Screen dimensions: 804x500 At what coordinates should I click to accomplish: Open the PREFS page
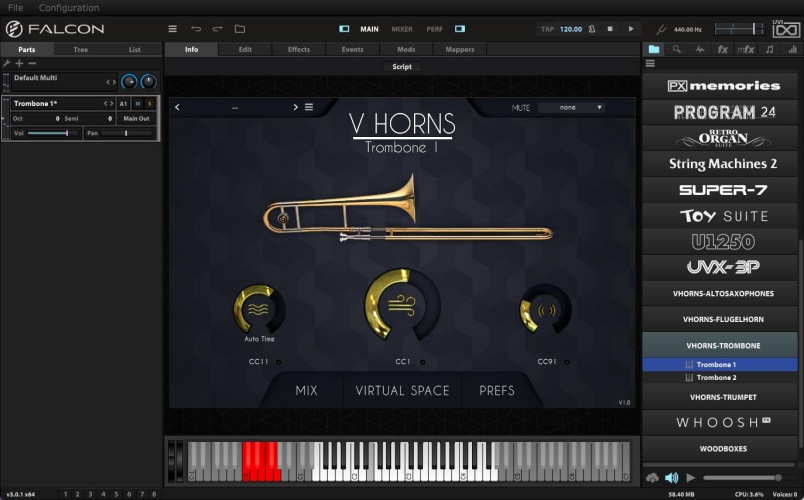click(x=497, y=391)
